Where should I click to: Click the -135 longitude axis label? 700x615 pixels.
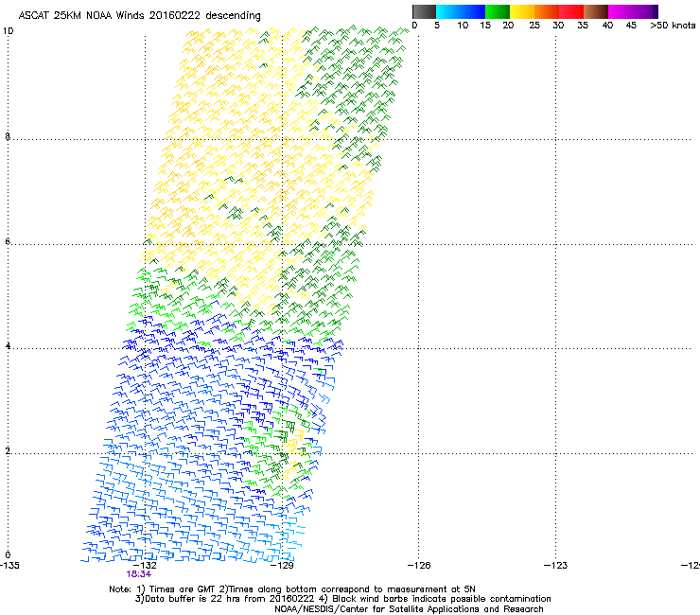point(9,565)
